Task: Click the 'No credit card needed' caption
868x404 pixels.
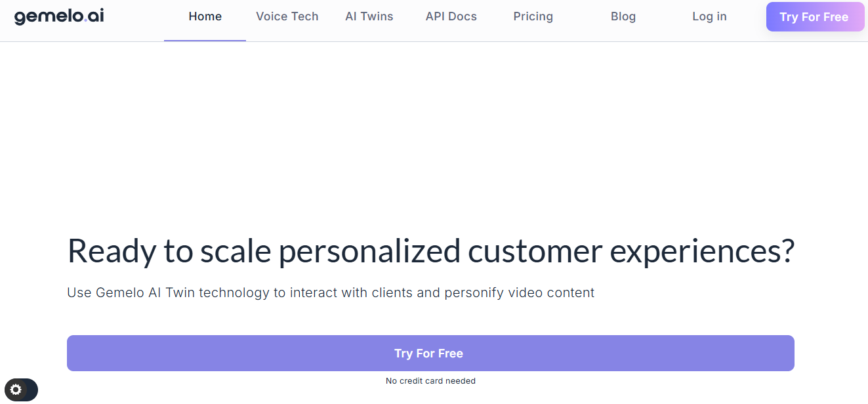Action: click(430, 381)
